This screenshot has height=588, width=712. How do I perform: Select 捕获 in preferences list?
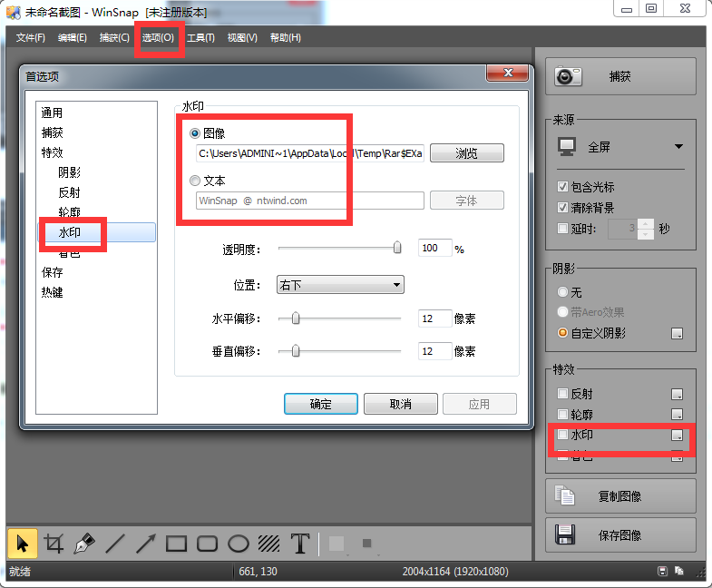click(52, 132)
